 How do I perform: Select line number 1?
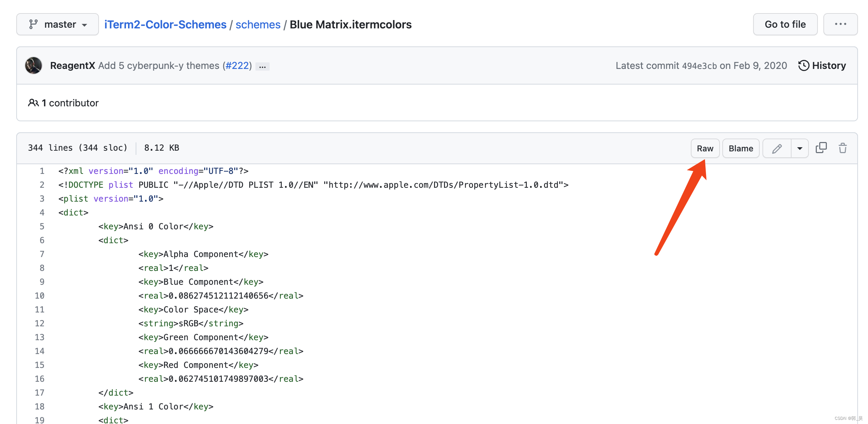pyautogui.click(x=42, y=171)
